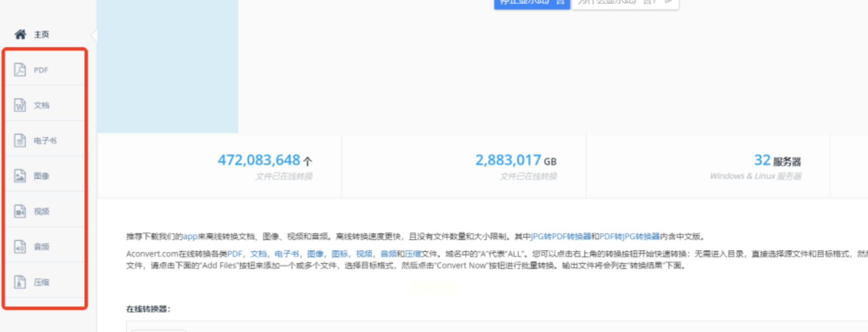This screenshot has height=332, width=868.
Task: Click the why-this-ad button at top
Action: click(x=625, y=4)
